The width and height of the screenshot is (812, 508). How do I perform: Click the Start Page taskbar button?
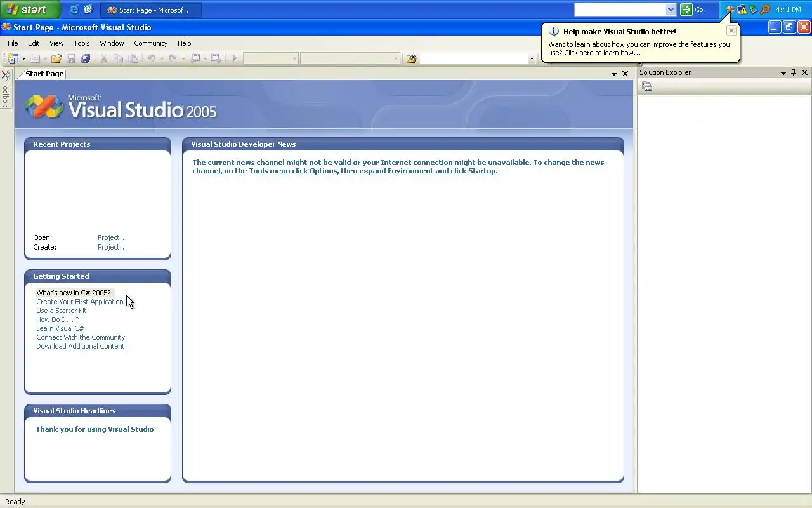tap(151, 10)
